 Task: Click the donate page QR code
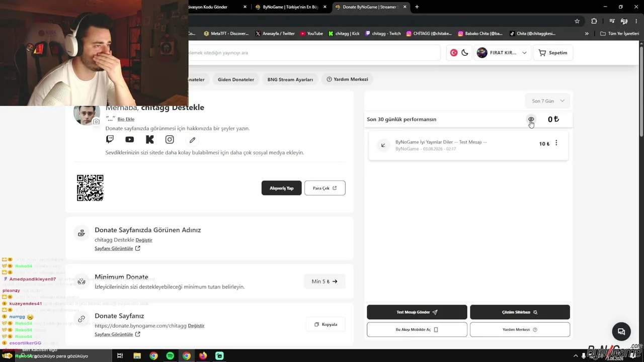90,188
